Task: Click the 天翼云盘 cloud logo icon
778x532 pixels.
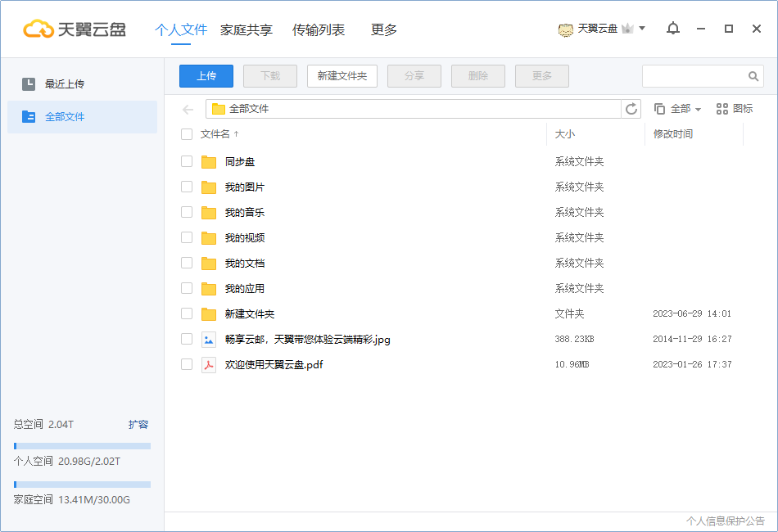Action: tap(38, 29)
